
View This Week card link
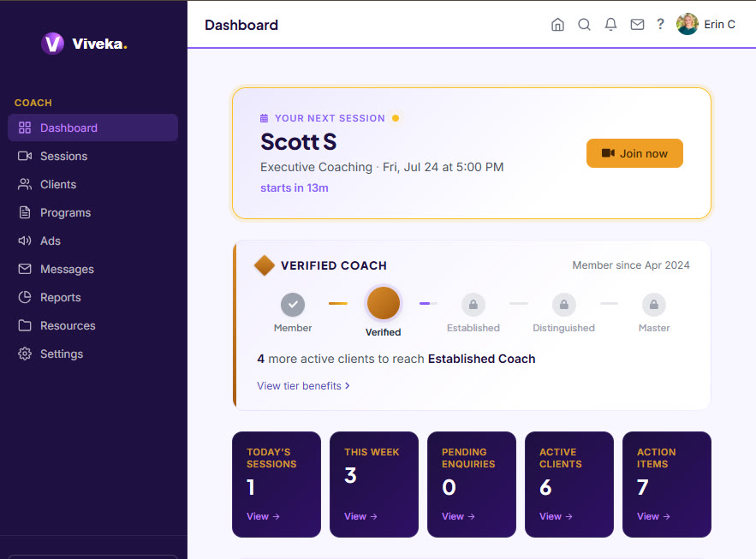[360, 516]
